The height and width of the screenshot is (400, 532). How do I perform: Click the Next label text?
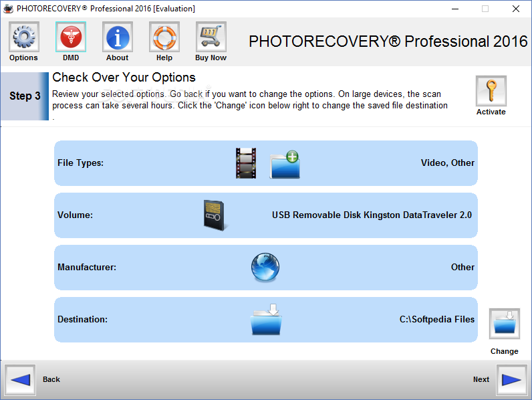coord(481,380)
